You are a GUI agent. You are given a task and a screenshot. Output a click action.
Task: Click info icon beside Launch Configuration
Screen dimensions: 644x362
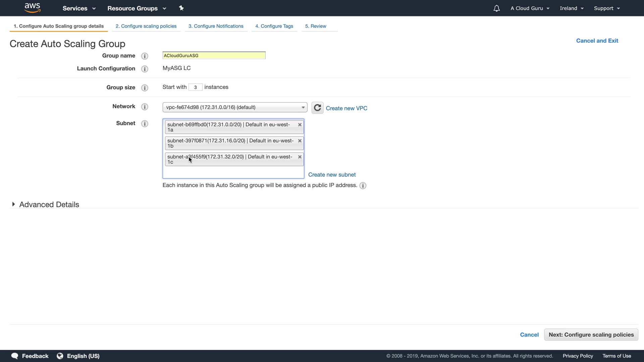tap(145, 69)
